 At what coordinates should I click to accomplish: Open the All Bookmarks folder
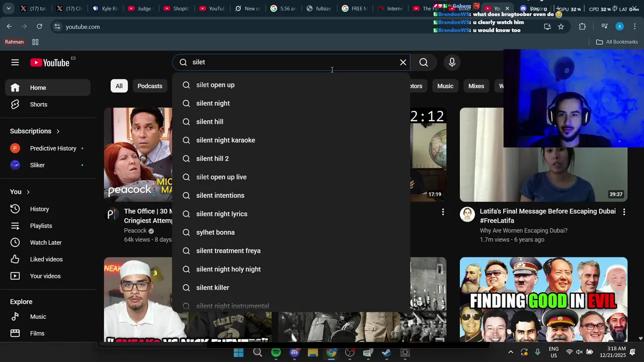[x=617, y=42]
